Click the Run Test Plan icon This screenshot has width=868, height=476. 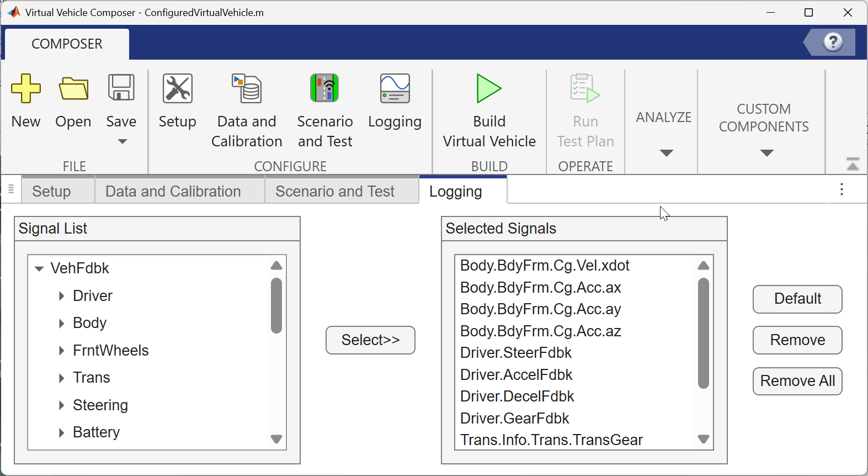[x=585, y=88]
